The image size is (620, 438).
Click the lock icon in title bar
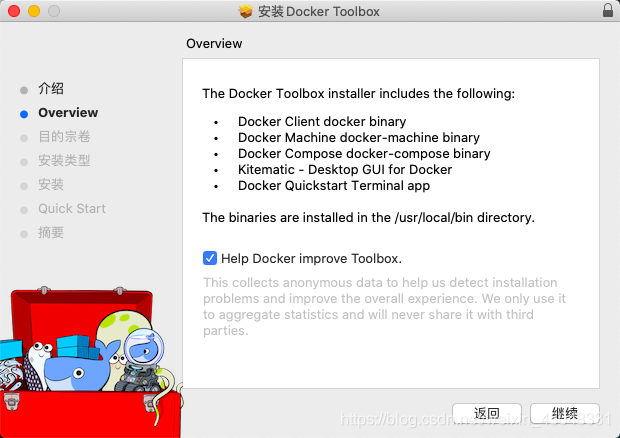pyautogui.click(x=608, y=11)
